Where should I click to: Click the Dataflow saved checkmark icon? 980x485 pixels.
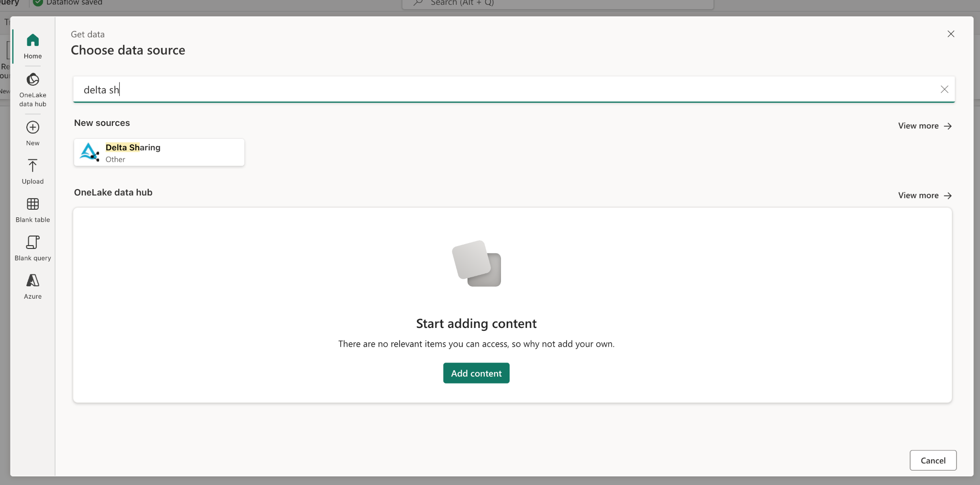tap(38, 2)
